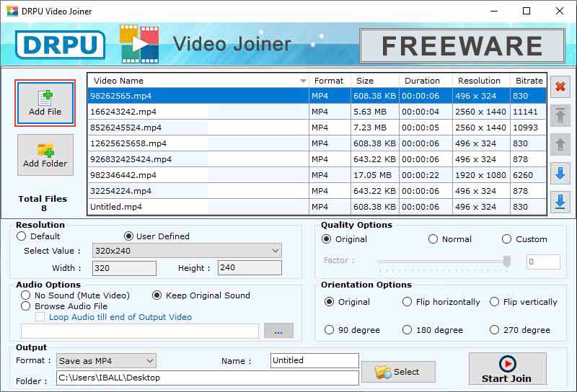
Task: Minimize the DRPU Video Joiner window
Action: tap(494, 11)
